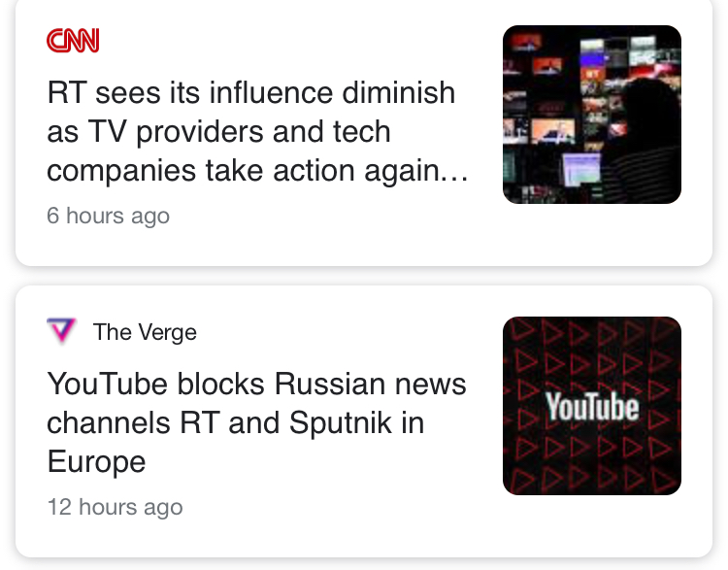Click The Verge triangle logo icon

click(x=61, y=332)
